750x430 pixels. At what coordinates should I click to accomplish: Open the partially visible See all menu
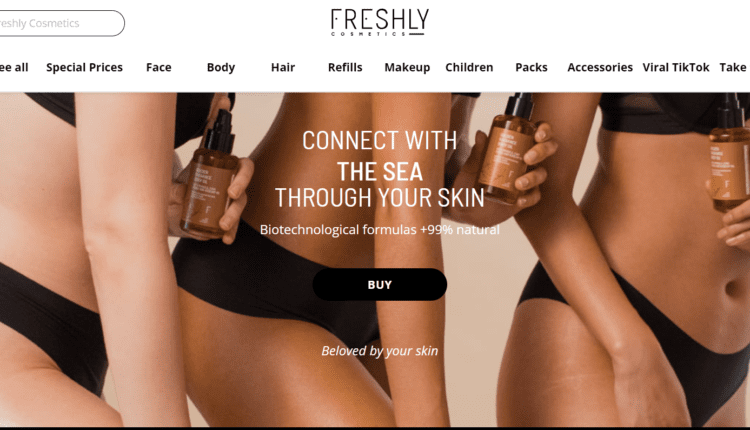click(14, 67)
